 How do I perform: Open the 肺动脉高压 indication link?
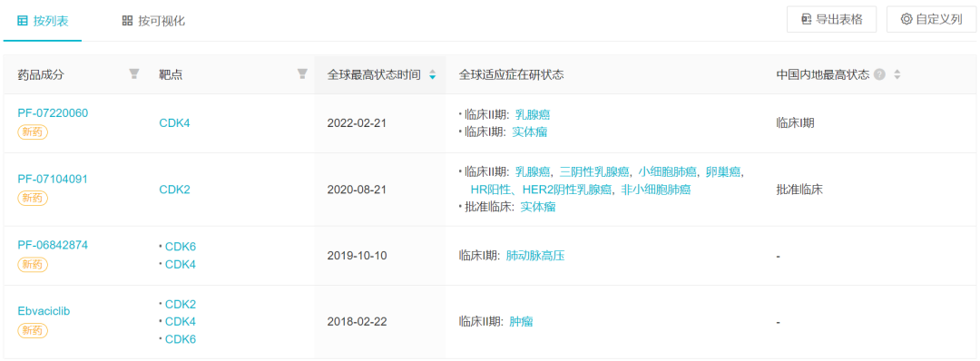pos(535,256)
